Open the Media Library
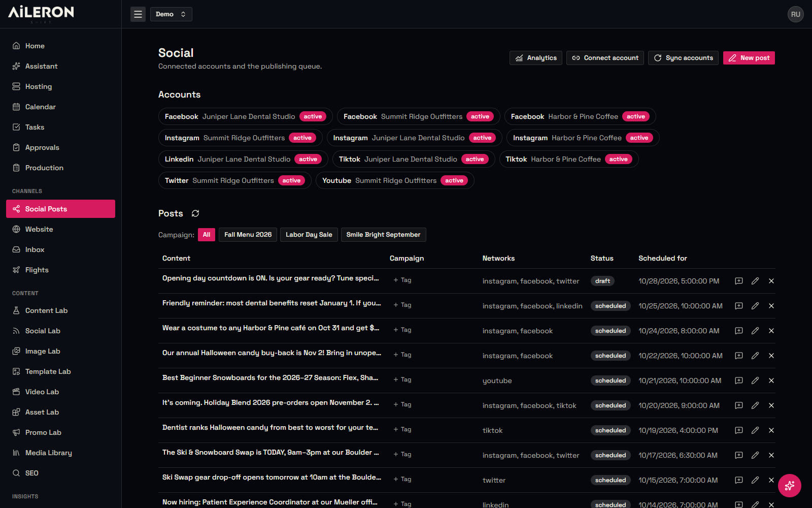The image size is (812, 508). [x=60, y=453]
